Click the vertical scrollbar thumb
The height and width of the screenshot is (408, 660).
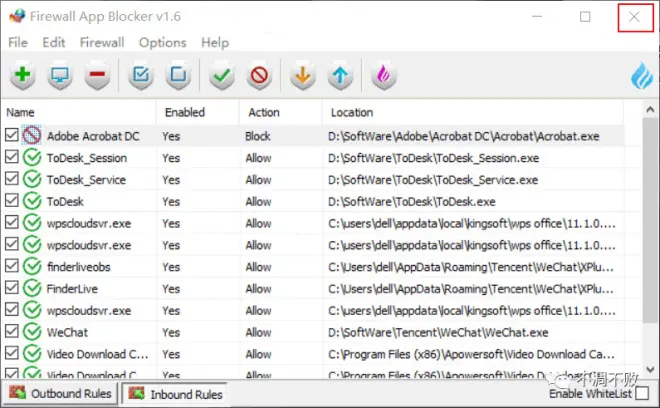point(650,221)
